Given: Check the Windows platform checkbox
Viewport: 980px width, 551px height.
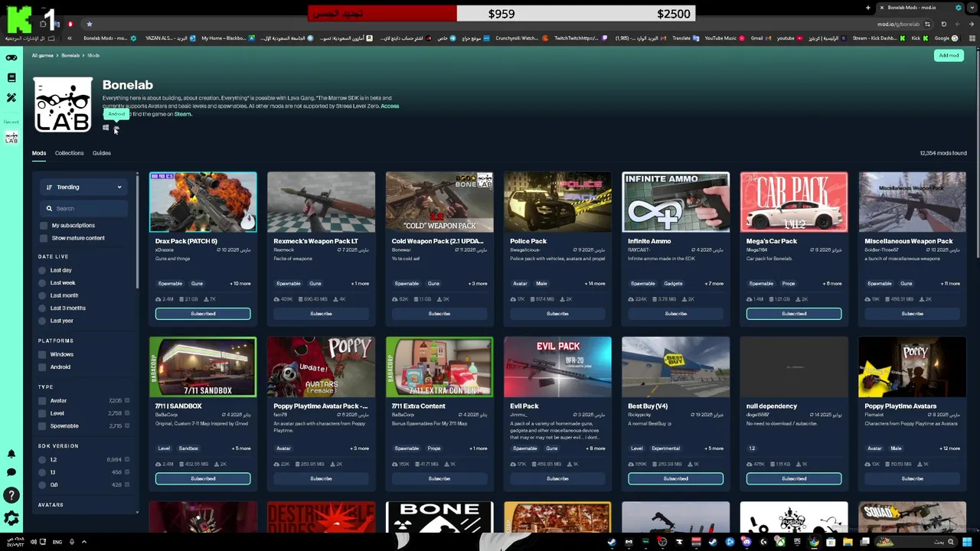Looking at the screenshot, I should 42,354.
